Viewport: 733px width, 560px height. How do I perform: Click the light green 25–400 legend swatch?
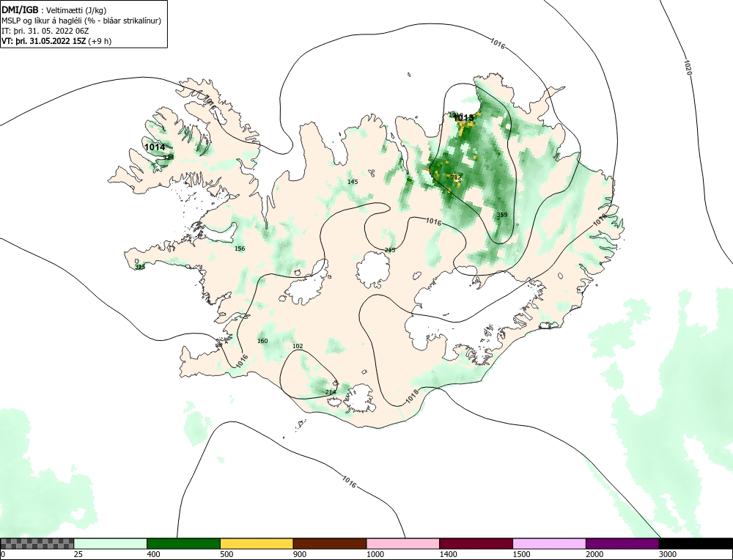(111, 544)
